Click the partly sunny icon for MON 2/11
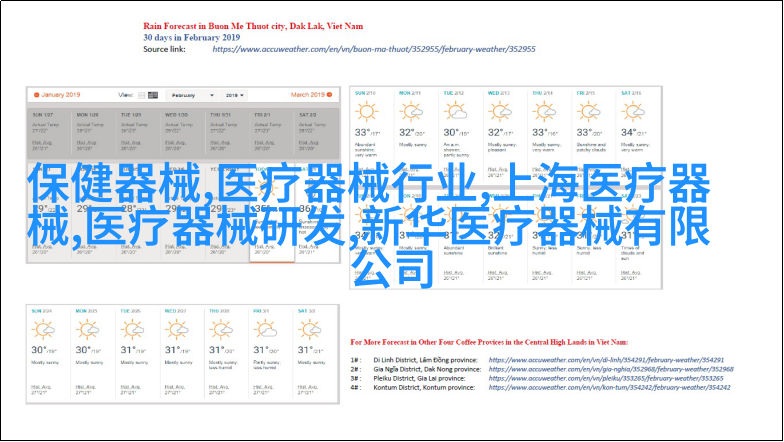This screenshot has width=784, height=442. point(412,112)
